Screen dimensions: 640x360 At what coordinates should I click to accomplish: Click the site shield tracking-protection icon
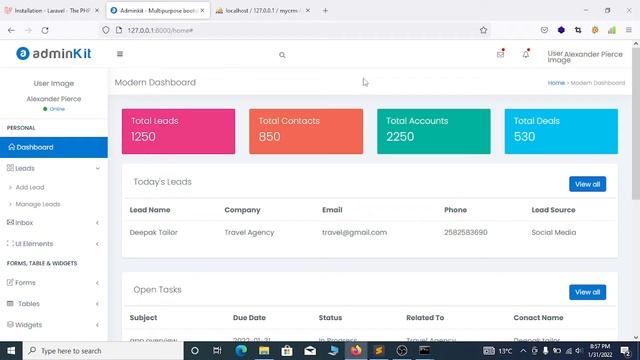pyautogui.click(x=106, y=30)
